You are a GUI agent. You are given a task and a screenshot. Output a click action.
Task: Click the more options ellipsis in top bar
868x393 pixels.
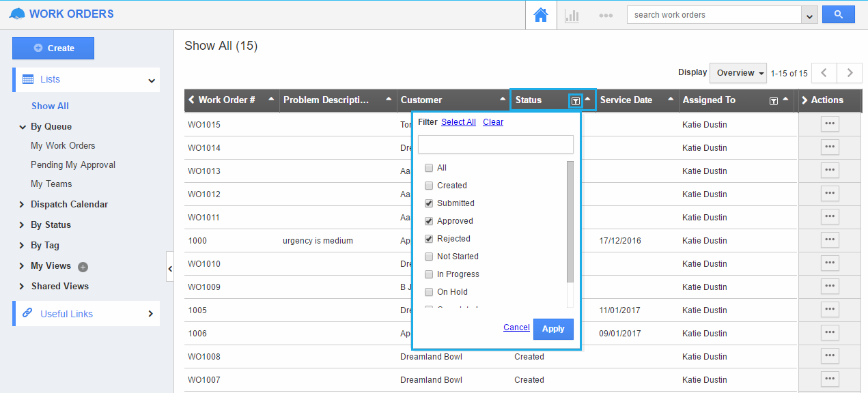[605, 15]
